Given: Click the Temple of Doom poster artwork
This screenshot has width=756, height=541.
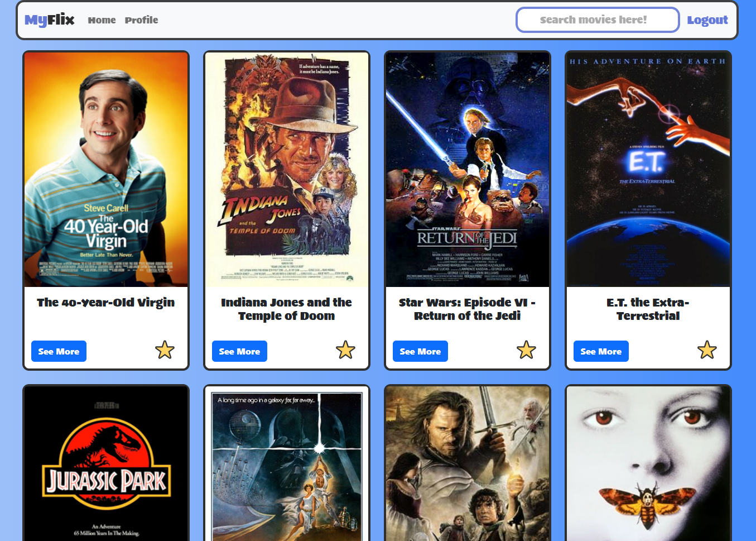Looking at the screenshot, I should pyautogui.click(x=286, y=169).
